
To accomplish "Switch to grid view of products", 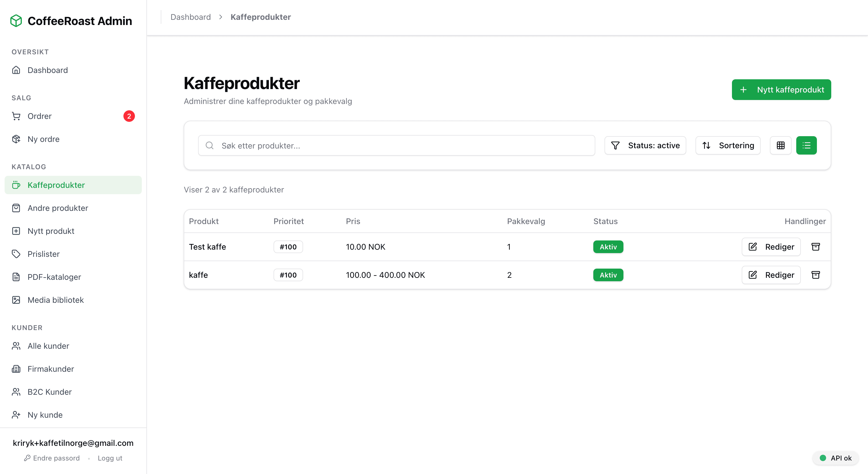I will point(780,145).
